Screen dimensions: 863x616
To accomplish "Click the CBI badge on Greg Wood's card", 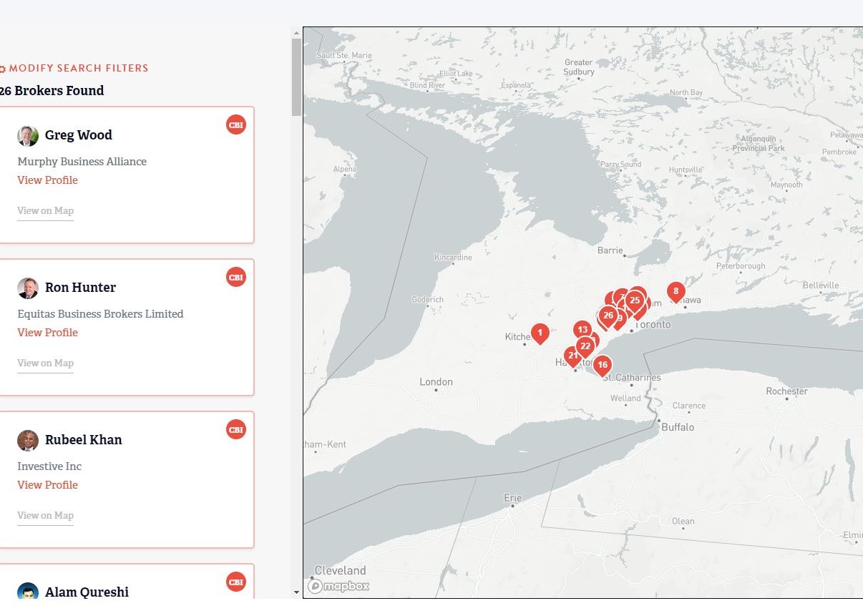I will [236, 124].
